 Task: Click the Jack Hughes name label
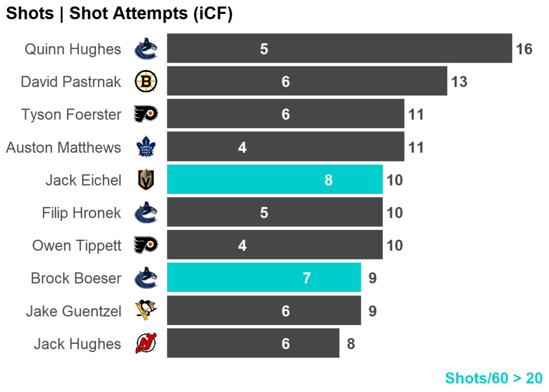point(77,344)
